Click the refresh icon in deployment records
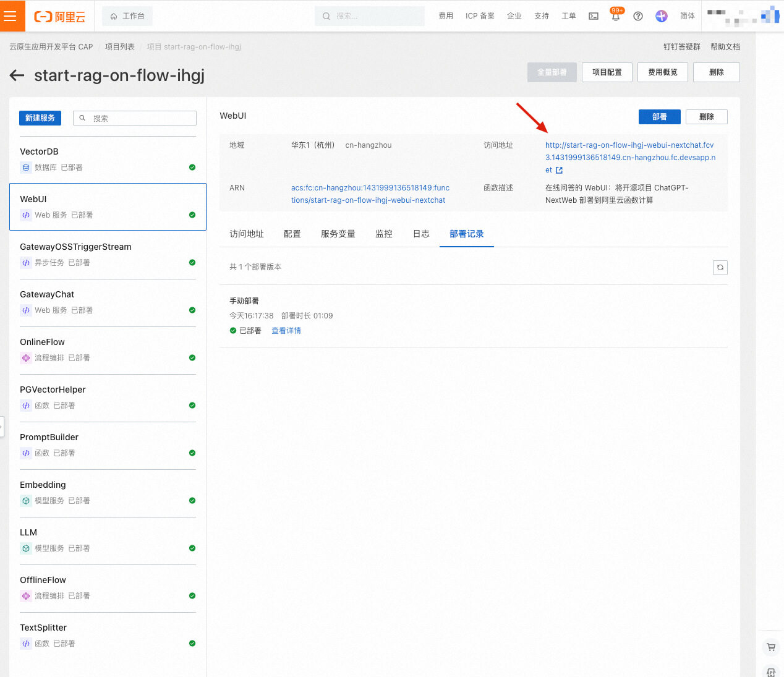The image size is (784, 677). coord(720,268)
